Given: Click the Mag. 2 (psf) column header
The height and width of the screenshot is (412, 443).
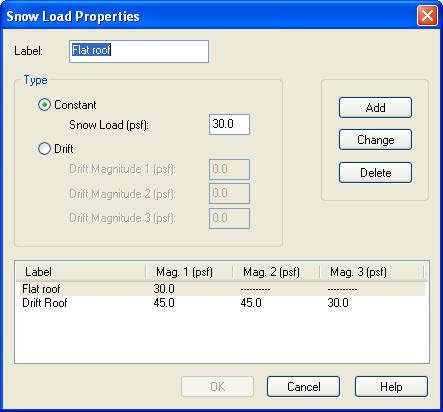Looking at the screenshot, I should tap(276, 272).
